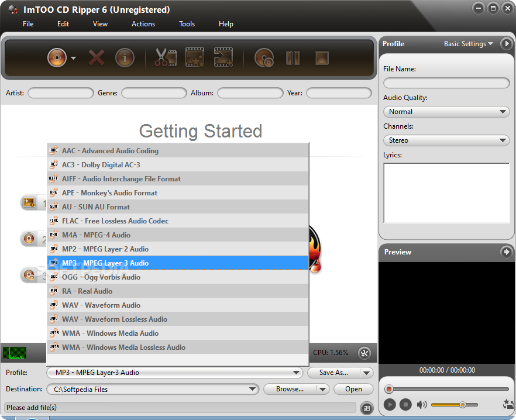The image size is (516, 420).
Task: Mute audio with the speaker icon
Action: (422, 405)
